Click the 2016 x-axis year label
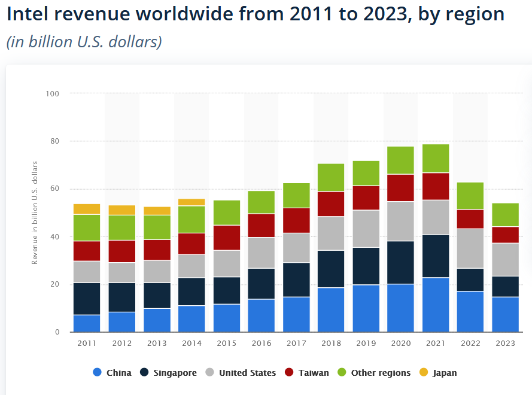Image resolution: width=532 pixels, height=395 pixels. 261,343
